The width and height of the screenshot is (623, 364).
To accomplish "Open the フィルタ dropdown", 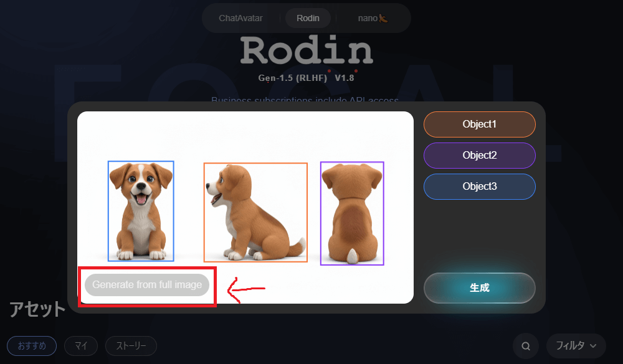I will (576, 346).
